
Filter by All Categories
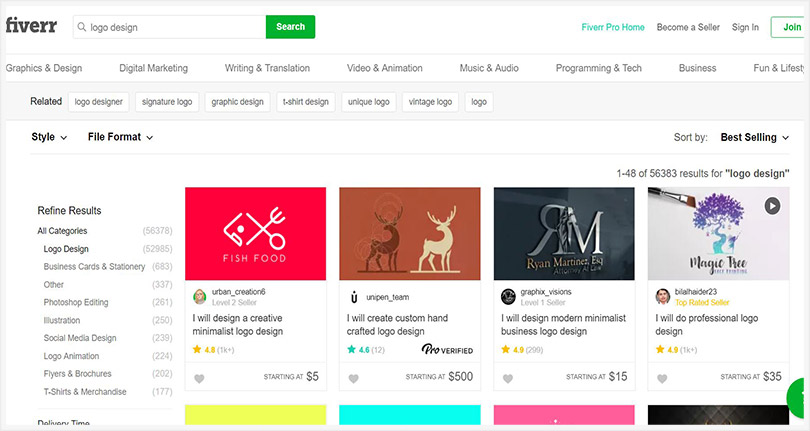point(62,231)
